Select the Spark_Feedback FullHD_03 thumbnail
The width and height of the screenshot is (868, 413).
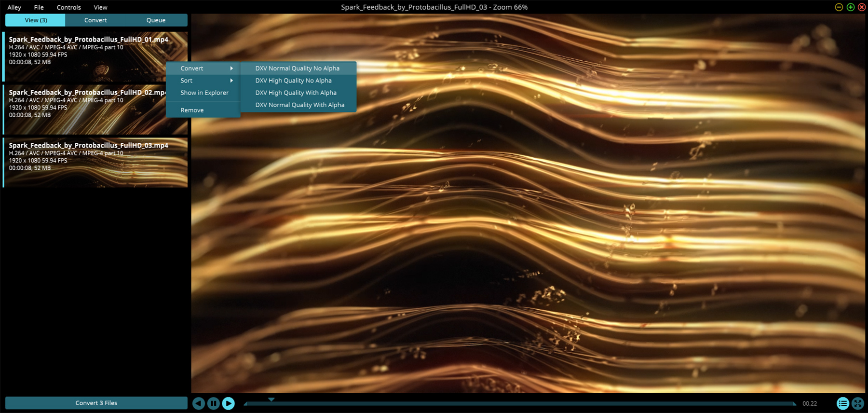coord(95,163)
